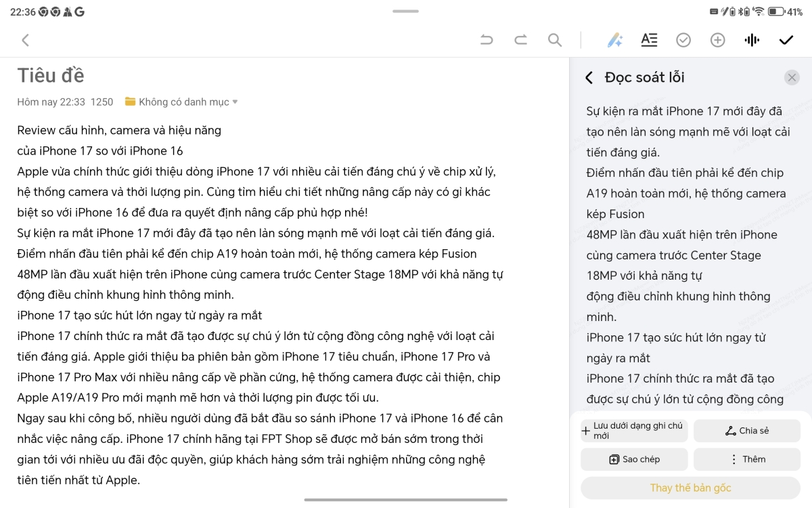Tap the plus insert icon
The width and height of the screenshot is (812, 508).
pos(717,40)
